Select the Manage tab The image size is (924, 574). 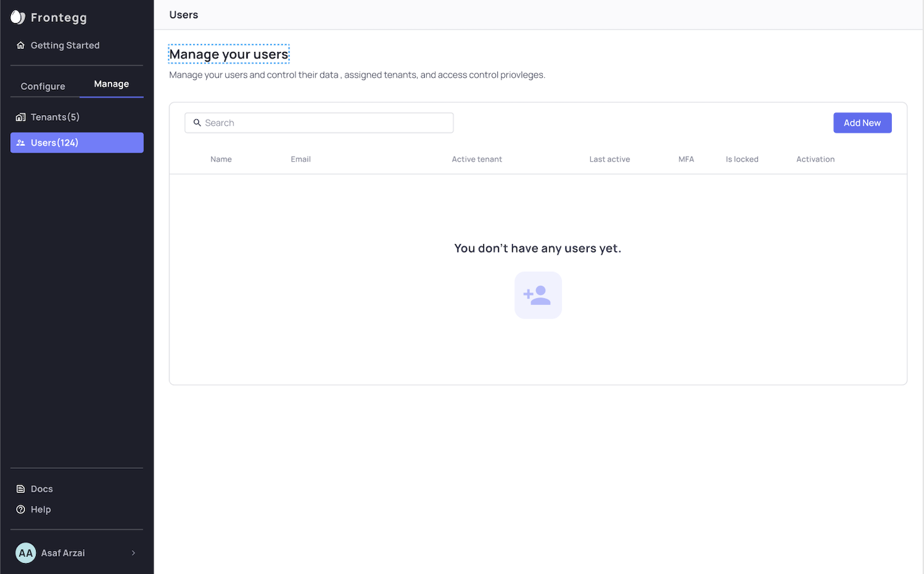(x=112, y=84)
